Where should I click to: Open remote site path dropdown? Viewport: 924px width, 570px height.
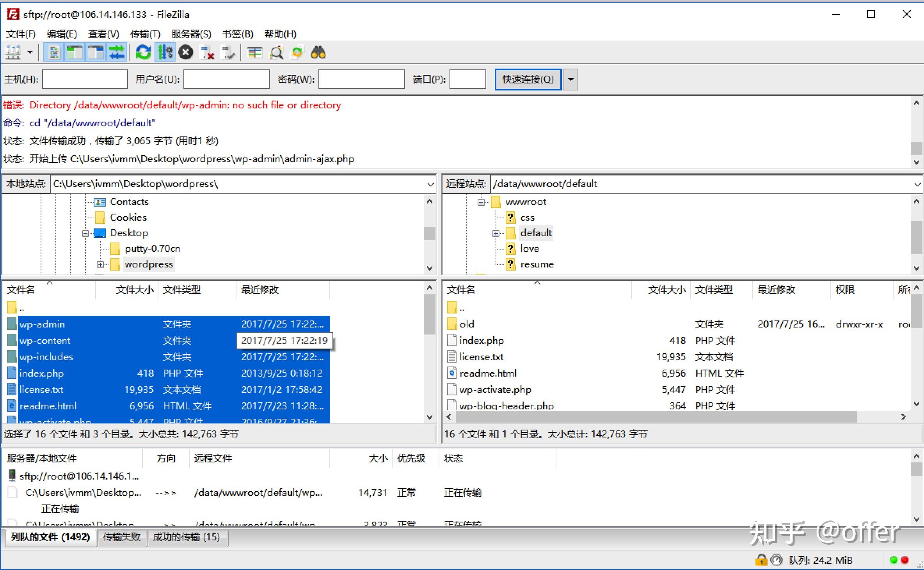[x=917, y=184]
